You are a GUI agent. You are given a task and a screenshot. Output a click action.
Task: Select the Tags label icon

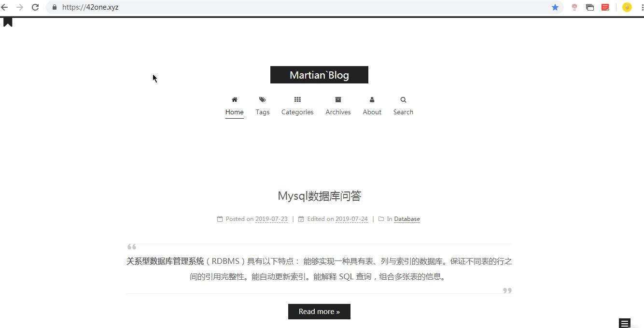[x=262, y=99]
